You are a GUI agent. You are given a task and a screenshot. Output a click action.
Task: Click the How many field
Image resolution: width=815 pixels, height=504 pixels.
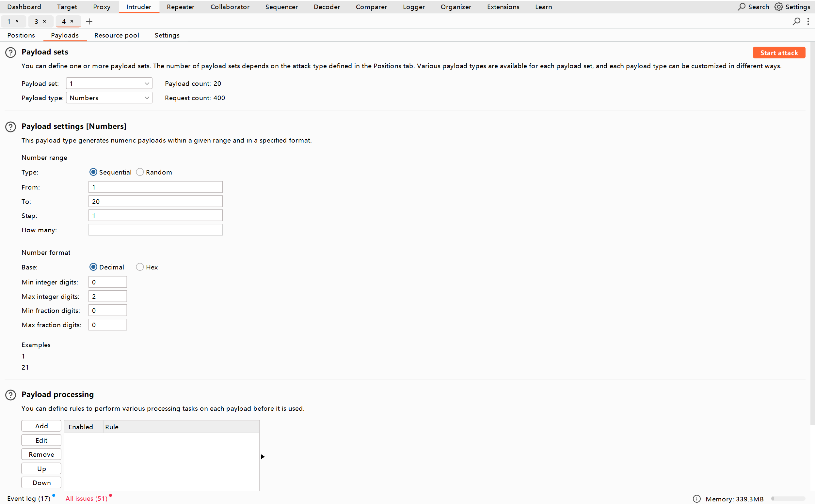point(155,230)
